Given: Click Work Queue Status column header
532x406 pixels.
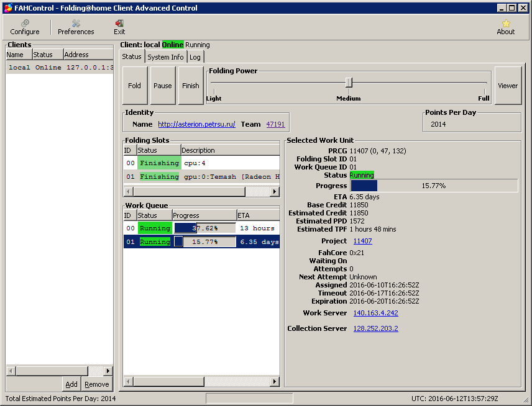Looking at the screenshot, I should click(x=155, y=215).
